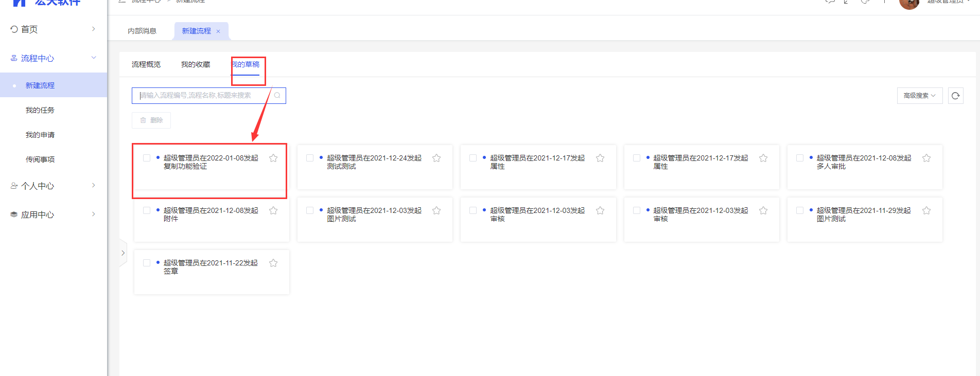Image resolution: width=980 pixels, height=376 pixels.
Task: Check the 多人审批 card checkbox
Action: [x=800, y=158]
